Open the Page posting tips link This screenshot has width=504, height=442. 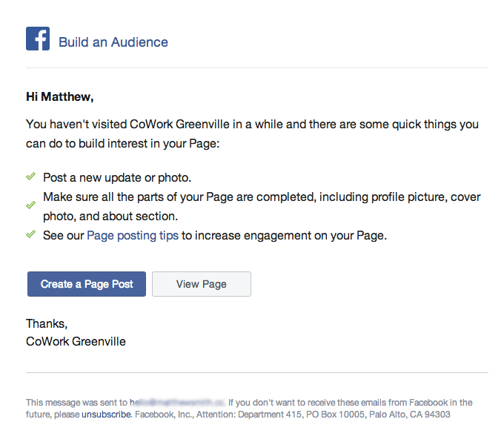coord(133,236)
